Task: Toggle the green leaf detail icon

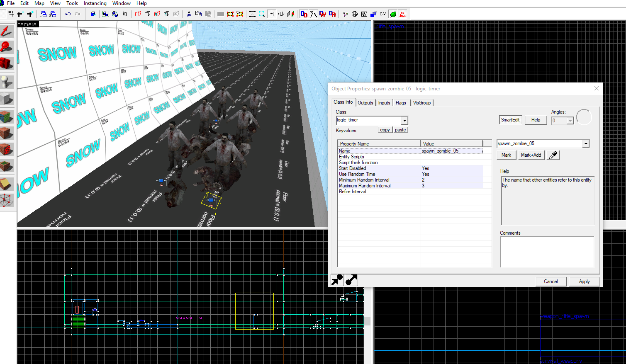Action: 393,14
